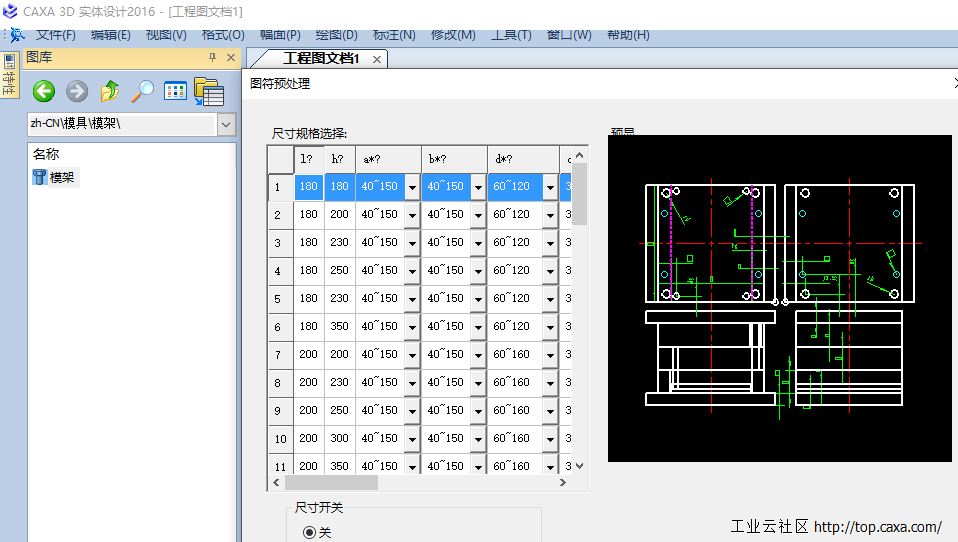This screenshot has height=542, width=958.
Task: Click the CAXA application logo icon
Action: [10, 11]
